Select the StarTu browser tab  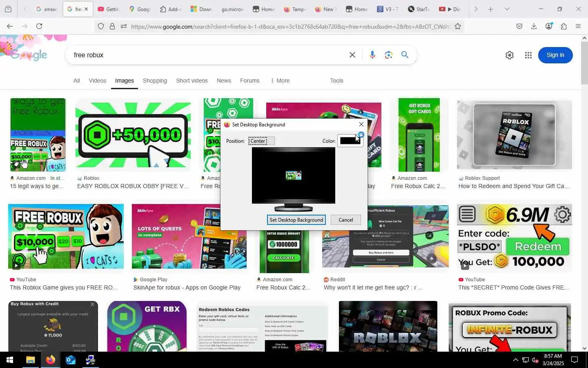419,9
